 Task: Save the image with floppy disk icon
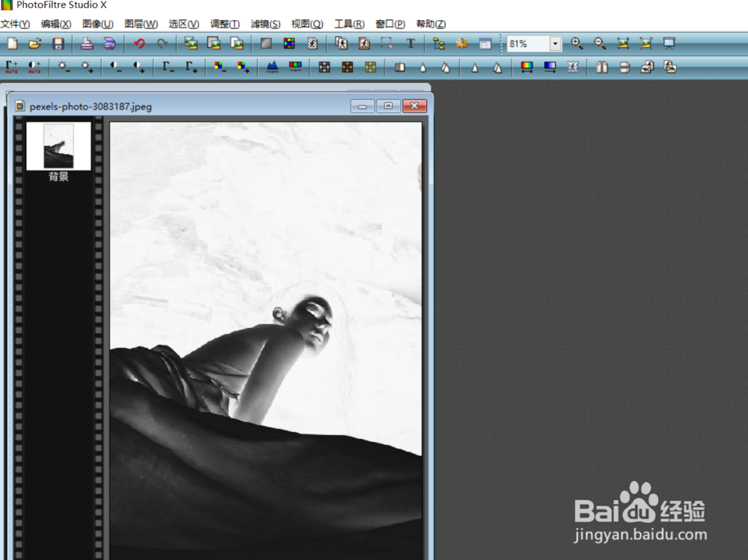point(58,44)
